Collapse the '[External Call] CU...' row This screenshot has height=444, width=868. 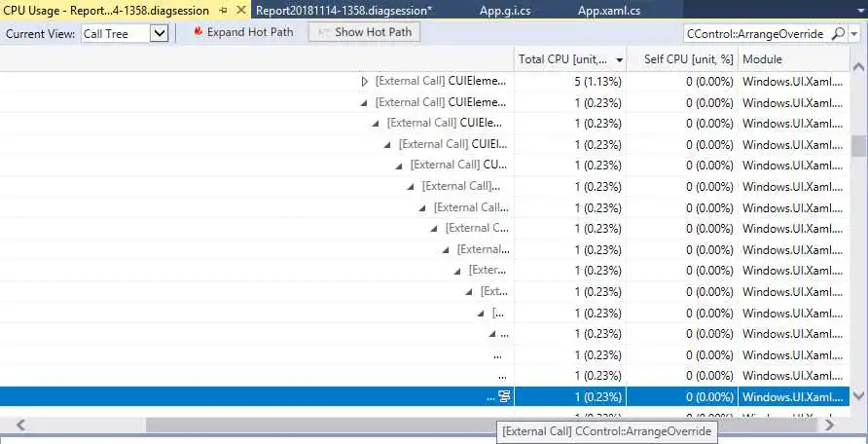pyautogui.click(x=399, y=166)
